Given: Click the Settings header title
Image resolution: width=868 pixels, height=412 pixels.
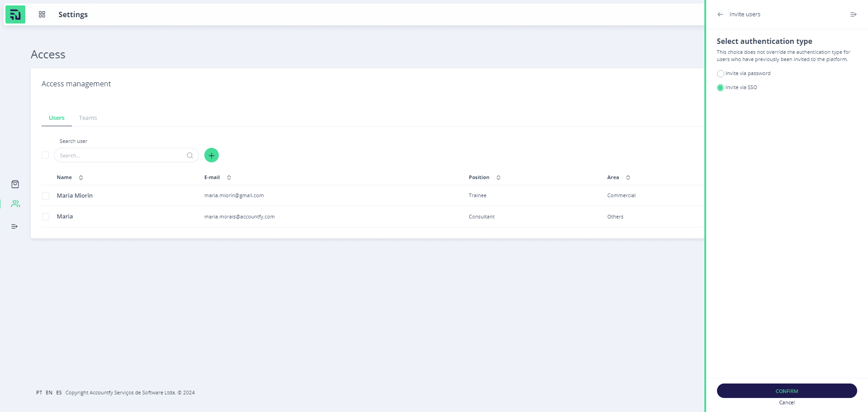Looking at the screenshot, I should (x=73, y=14).
